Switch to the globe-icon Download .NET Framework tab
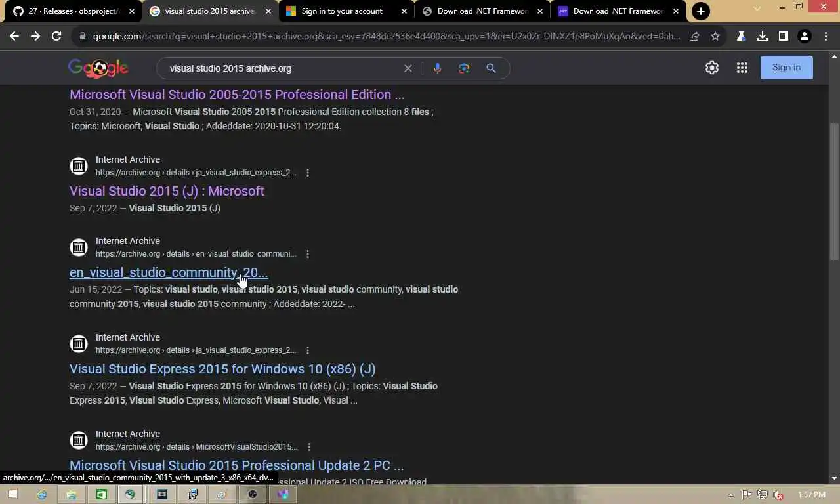Image resolution: width=840 pixels, height=504 pixels. click(x=482, y=11)
